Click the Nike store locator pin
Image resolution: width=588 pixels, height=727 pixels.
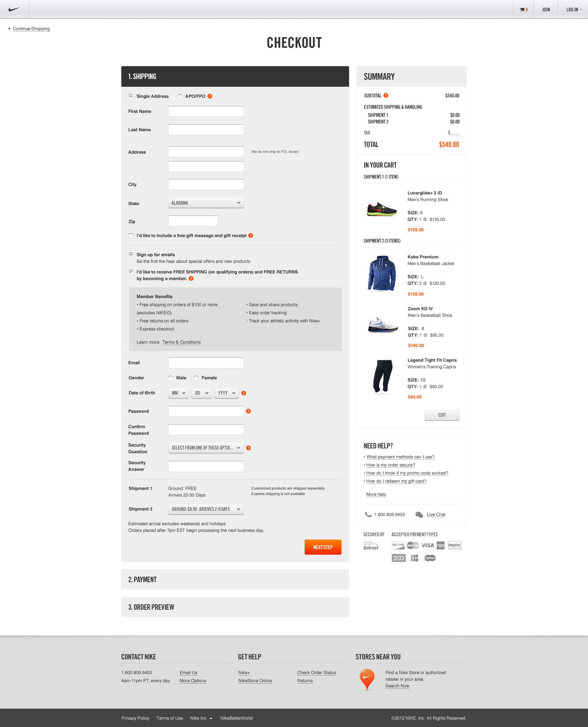(367, 679)
